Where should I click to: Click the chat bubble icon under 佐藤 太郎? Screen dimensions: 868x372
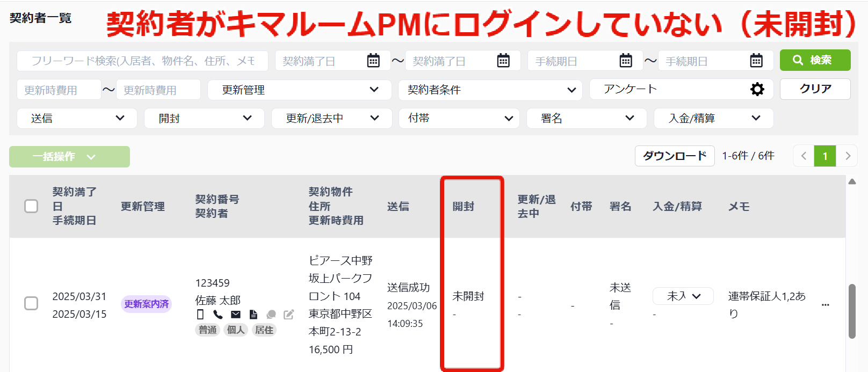coord(271,315)
